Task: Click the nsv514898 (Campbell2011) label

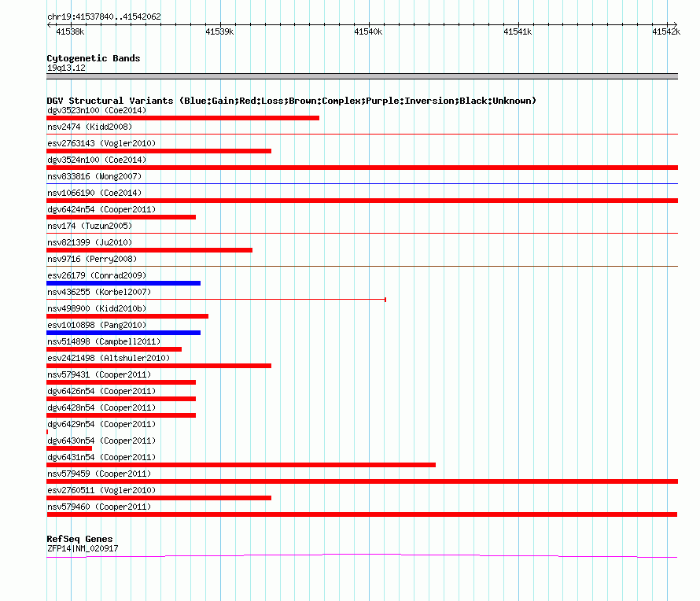Action: click(104, 341)
